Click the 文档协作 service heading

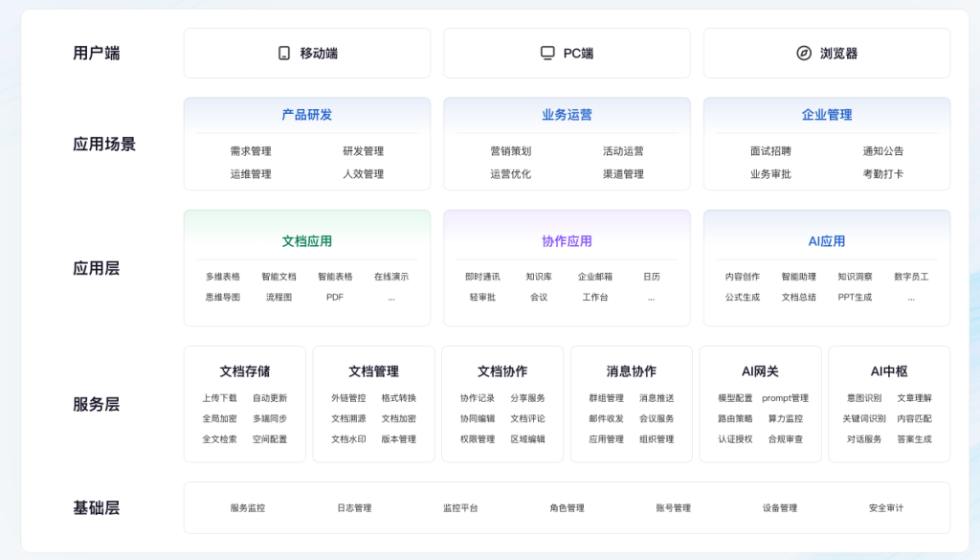point(502,371)
